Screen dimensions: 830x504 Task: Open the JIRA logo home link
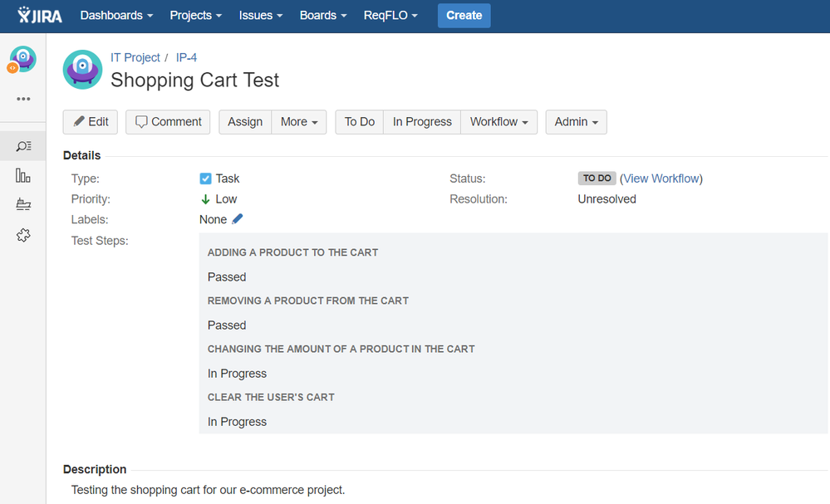point(40,15)
